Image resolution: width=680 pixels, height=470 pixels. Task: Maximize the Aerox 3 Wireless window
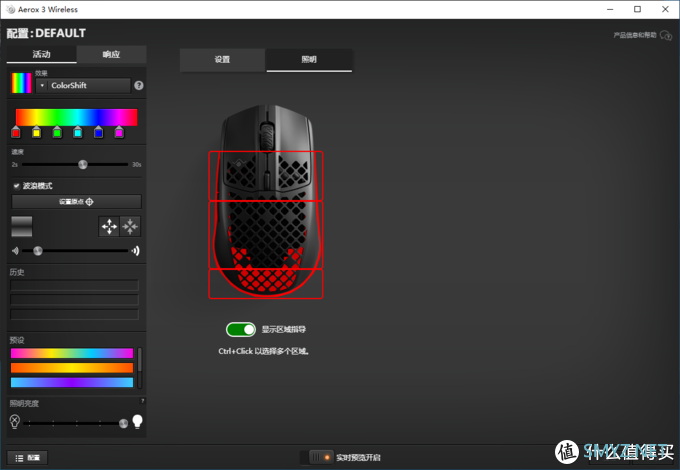tap(638, 9)
